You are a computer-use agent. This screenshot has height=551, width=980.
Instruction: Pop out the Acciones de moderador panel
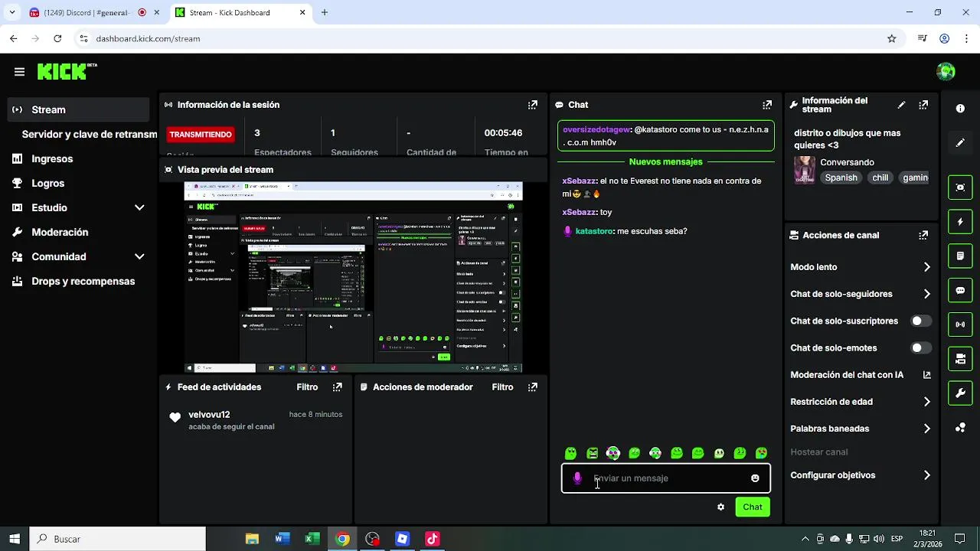(533, 387)
